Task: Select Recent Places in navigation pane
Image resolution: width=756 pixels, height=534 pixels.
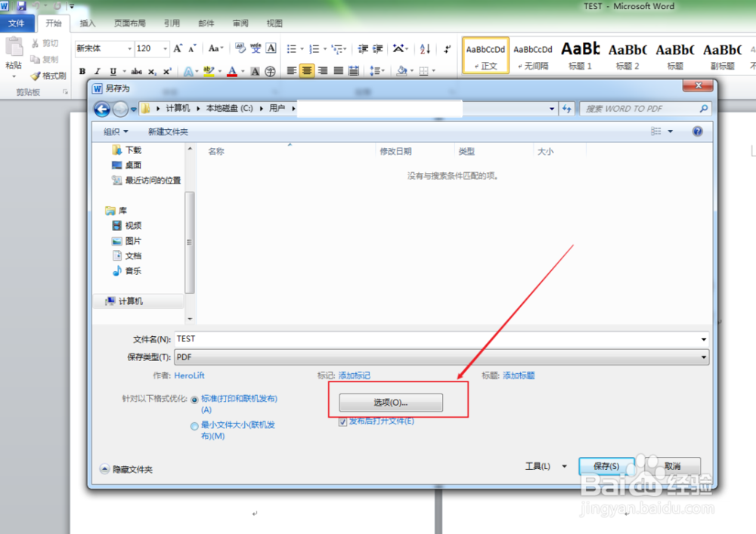Action: click(147, 181)
